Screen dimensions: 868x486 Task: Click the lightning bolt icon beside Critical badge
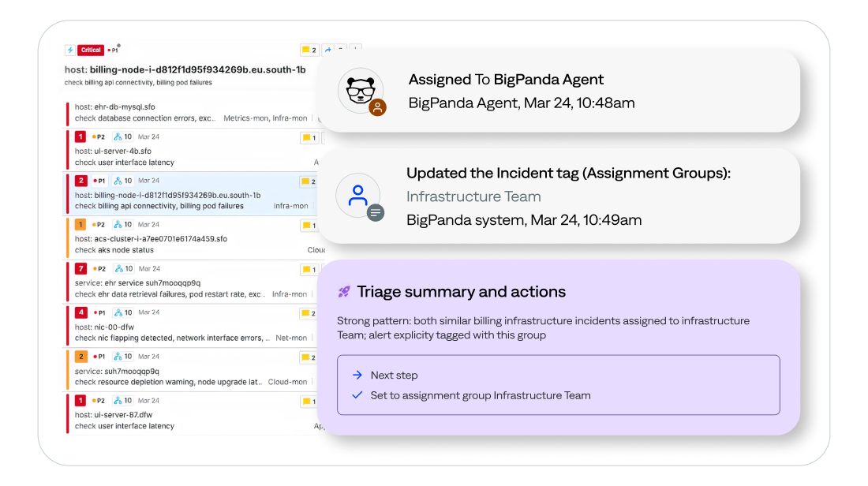69,50
